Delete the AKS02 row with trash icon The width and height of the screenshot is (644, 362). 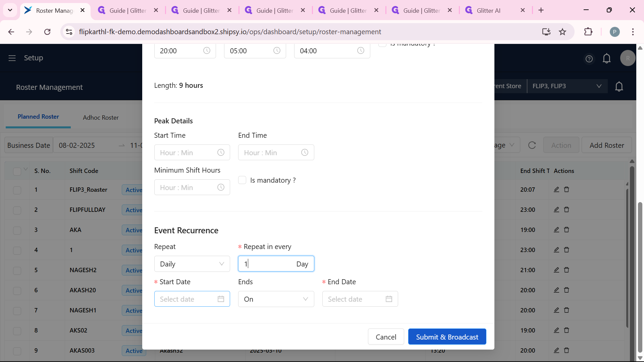(x=567, y=330)
